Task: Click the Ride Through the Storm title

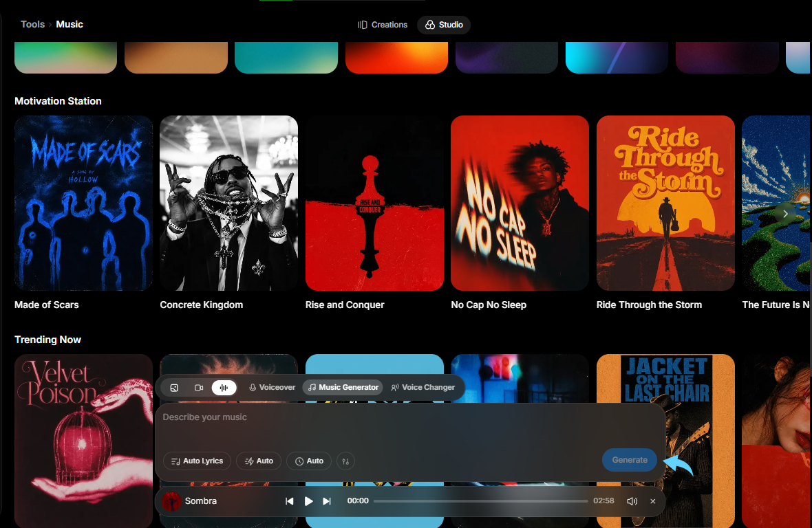Action: [x=650, y=305]
